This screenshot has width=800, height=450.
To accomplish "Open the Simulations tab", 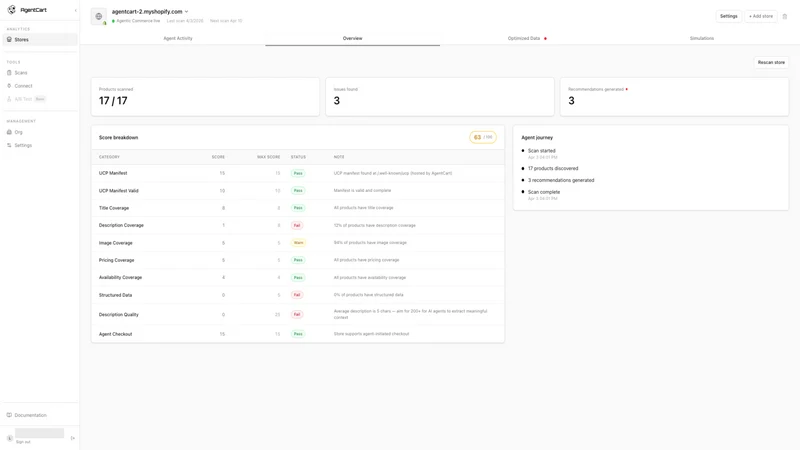I will [702, 38].
